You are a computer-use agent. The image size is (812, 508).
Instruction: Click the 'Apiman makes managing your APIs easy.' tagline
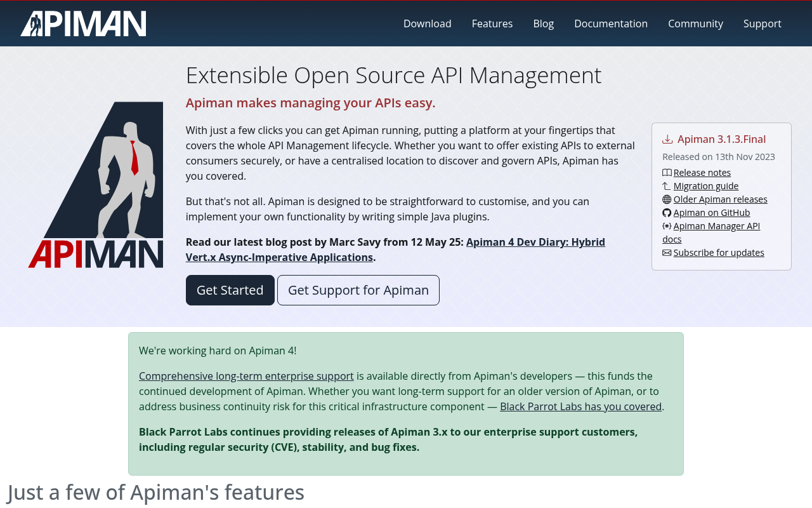(x=311, y=103)
